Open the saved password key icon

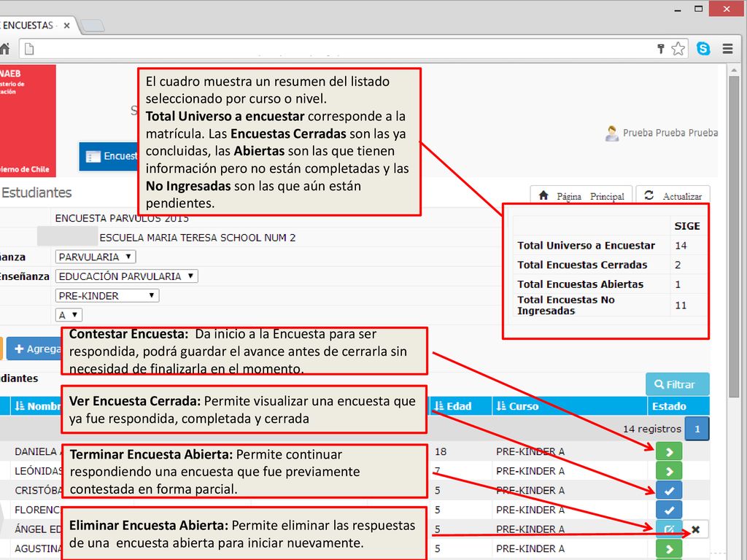(x=661, y=49)
